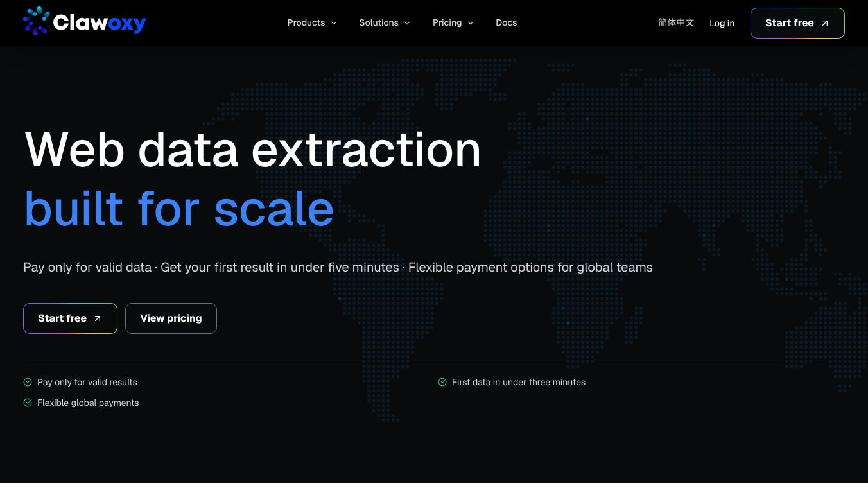Click the Clawoxy logo icon
The height and width of the screenshot is (488, 868).
36,21
